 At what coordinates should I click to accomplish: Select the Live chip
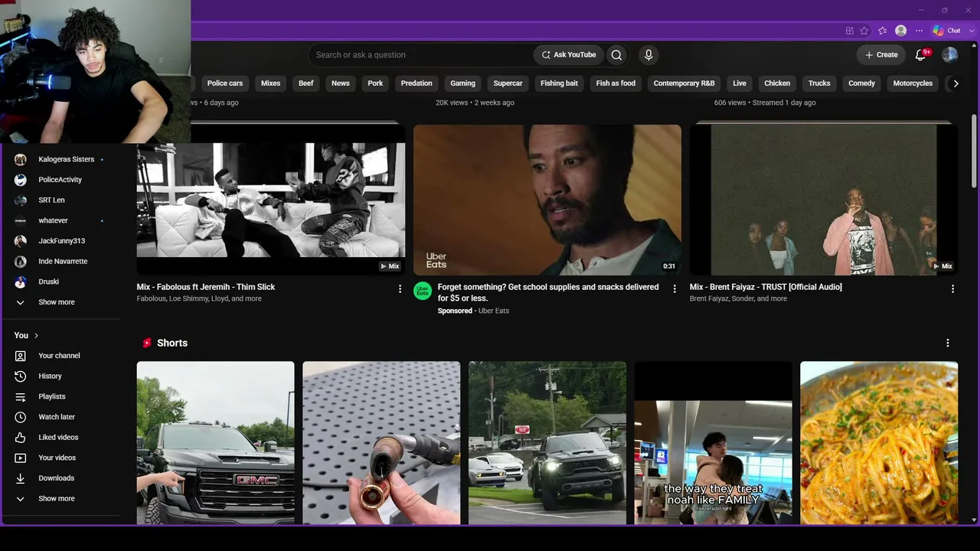click(740, 83)
